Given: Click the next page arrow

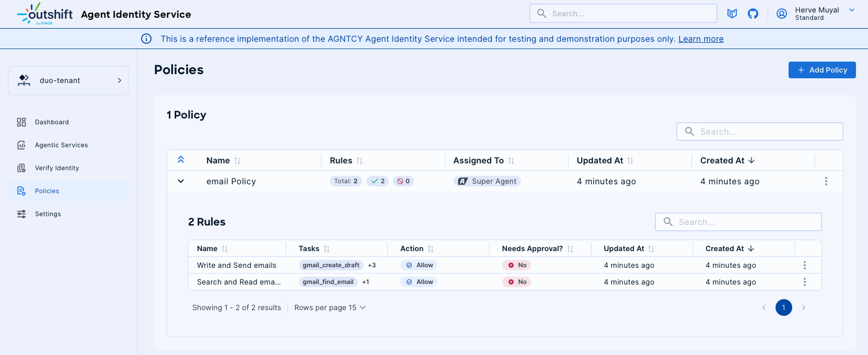Looking at the screenshot, I should pos(804,307).
